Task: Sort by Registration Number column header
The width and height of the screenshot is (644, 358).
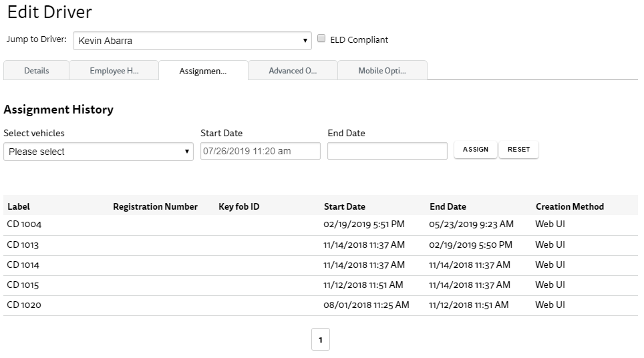Action: [x=155, y=206]
